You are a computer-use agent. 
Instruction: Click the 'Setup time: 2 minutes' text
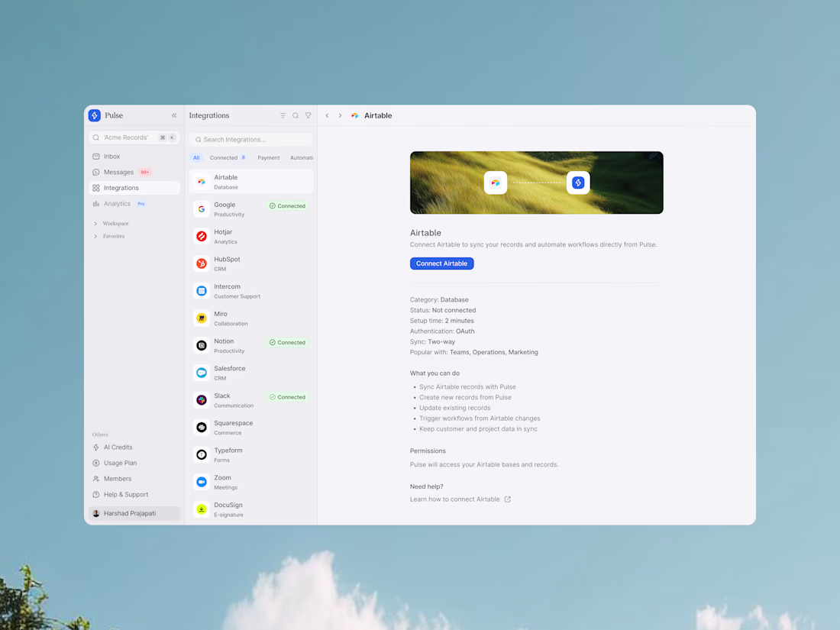point(442,321)
